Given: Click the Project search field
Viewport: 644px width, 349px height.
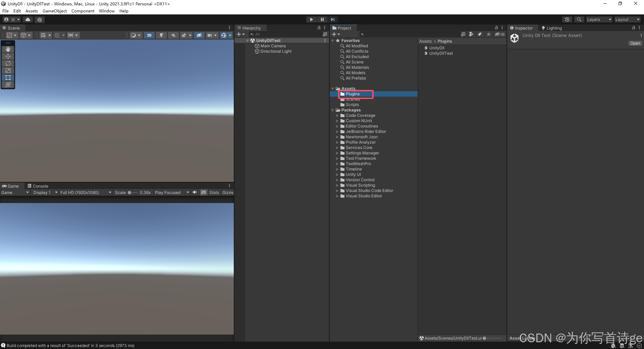Looking at the screenshot, I should [x=410, y=34].
